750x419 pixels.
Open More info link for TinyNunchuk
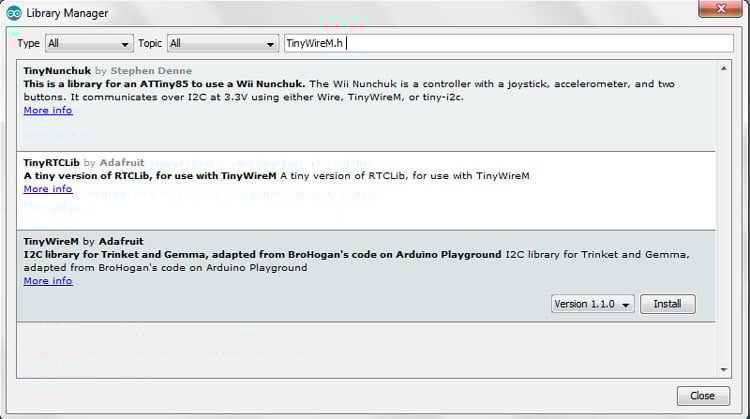click(x=48, y=110)
